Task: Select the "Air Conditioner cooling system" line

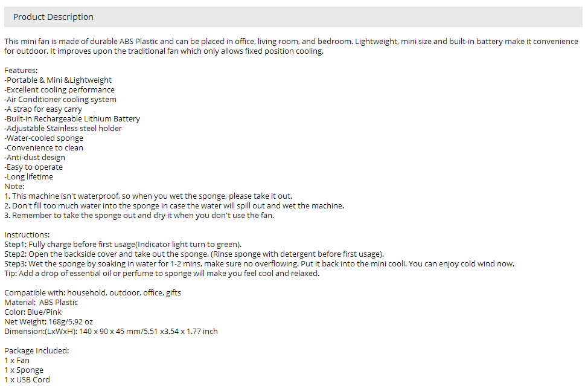Action: (60, 100)
